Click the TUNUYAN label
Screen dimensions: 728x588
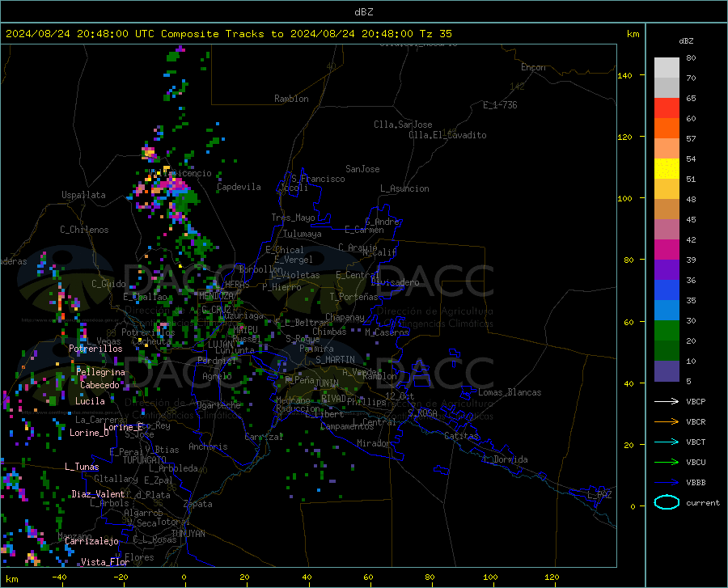click(188, 534)
